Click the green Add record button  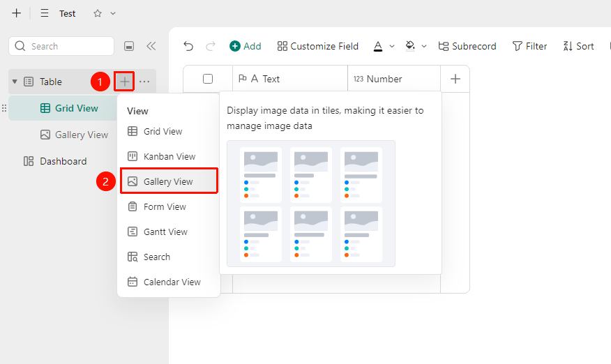point(245,46)
